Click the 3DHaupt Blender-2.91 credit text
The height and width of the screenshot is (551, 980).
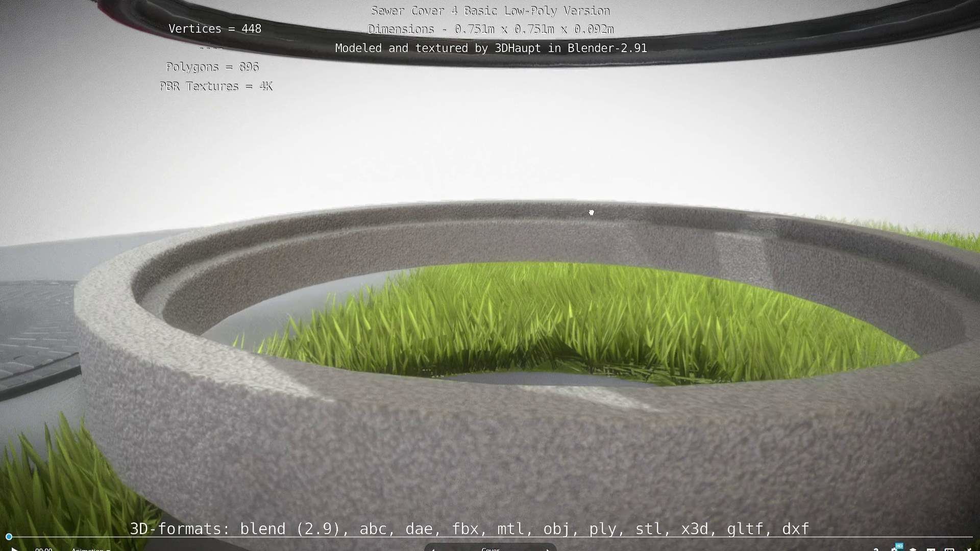pos(491,48)
